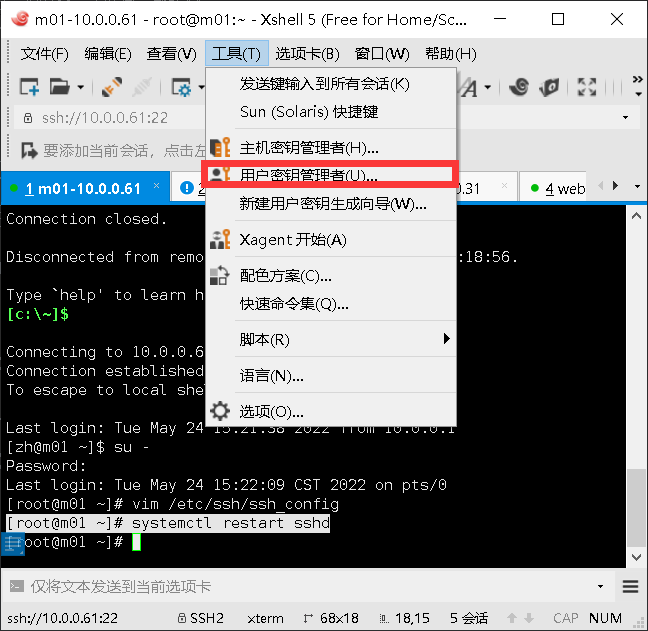Screen dimensions: 648x631
Task: Click the Connect plug toolbar icon
Action: [112, 87]
